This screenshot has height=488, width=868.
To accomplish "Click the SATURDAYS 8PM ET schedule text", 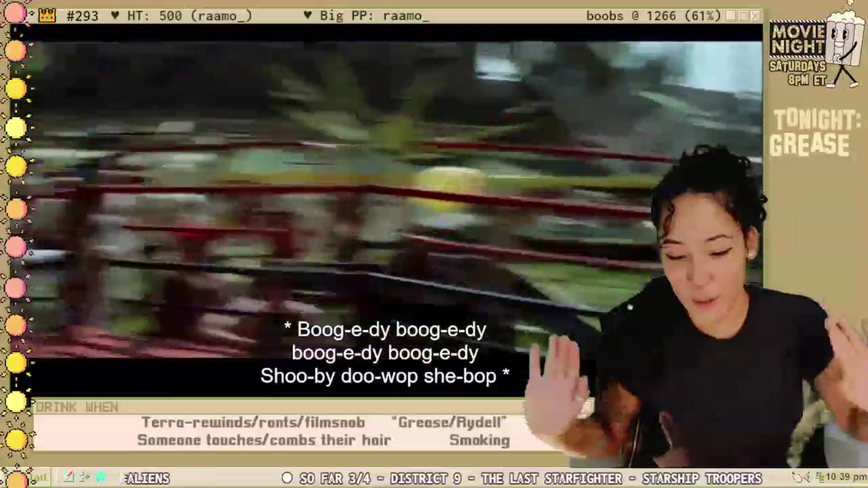I will pyautogui.click(x=798, y=73).
